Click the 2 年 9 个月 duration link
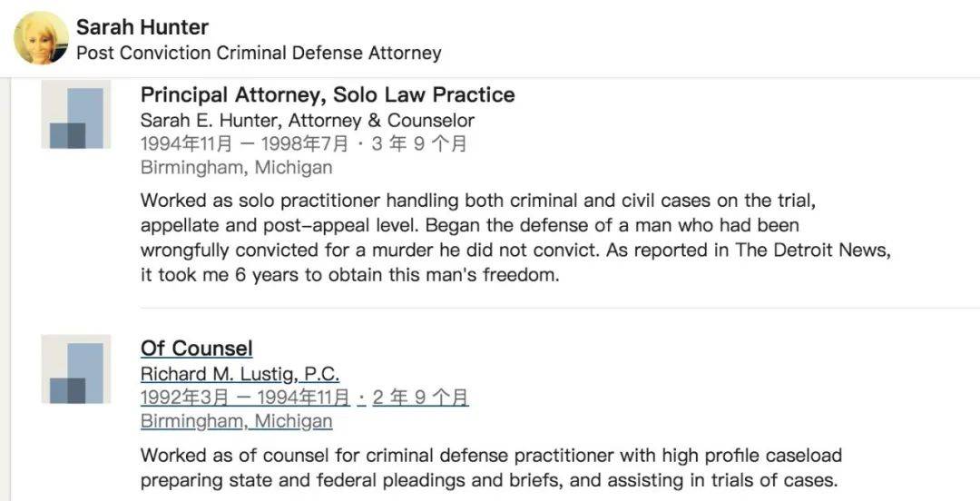 click(420, 398)
